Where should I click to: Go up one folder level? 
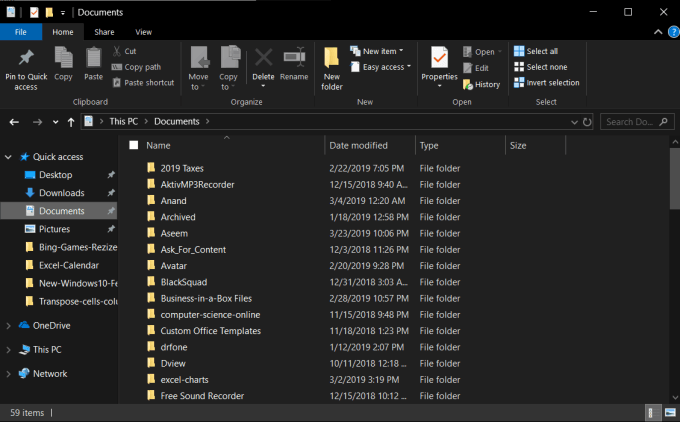pos(71,122)
